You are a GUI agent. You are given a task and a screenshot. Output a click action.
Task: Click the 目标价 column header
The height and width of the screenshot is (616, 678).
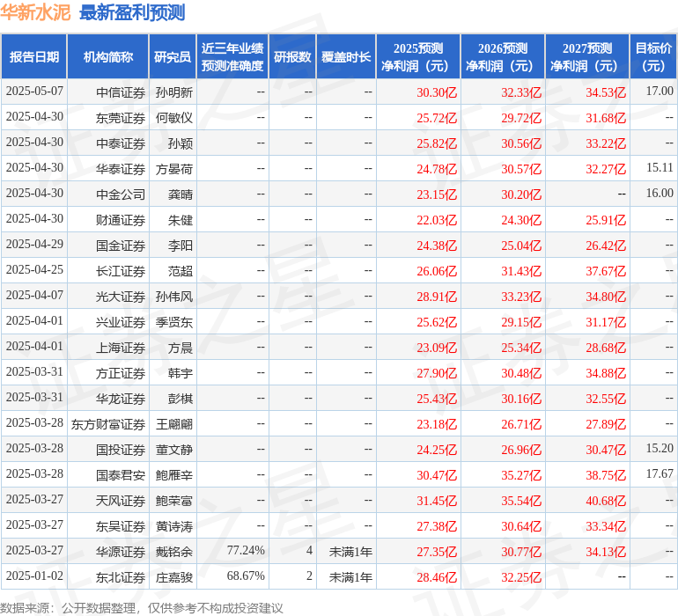coord(653,56)
